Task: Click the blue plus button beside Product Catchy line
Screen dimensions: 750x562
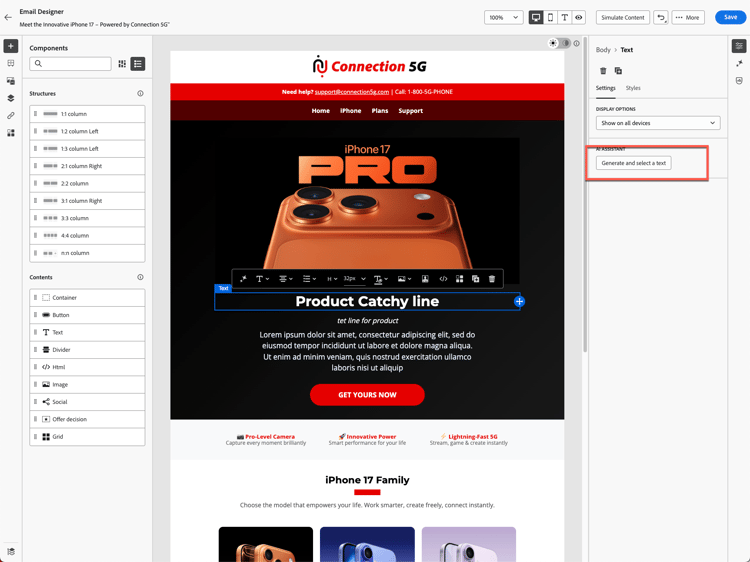Action: pyautogui.click(x=519, y=301)
